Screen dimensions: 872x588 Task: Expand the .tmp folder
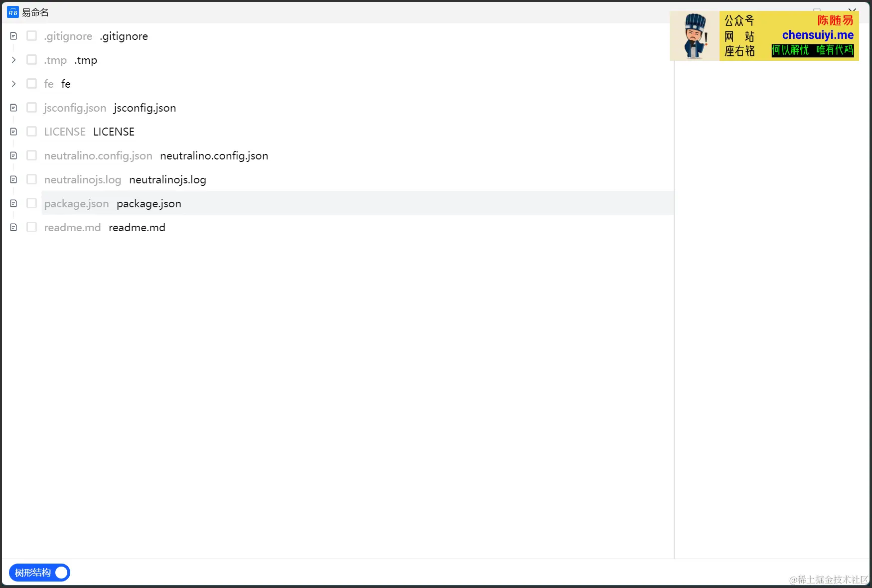[x=13, y=60]
